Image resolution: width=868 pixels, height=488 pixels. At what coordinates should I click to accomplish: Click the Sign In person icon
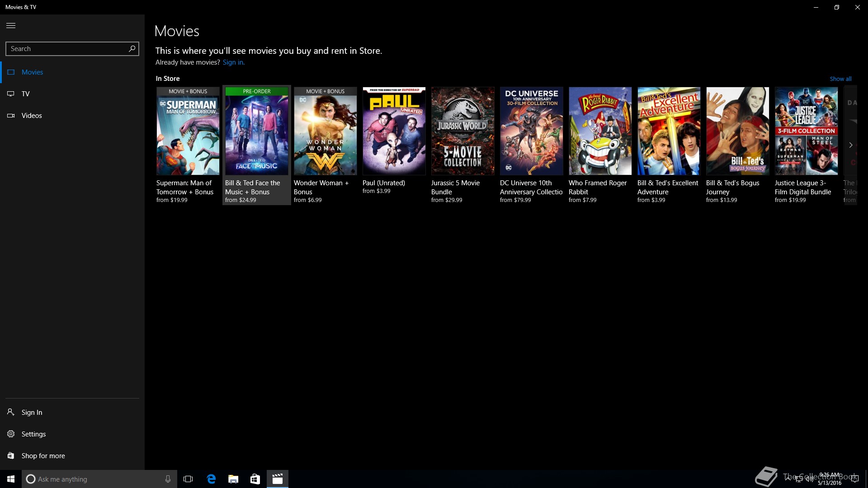[x=11, y=412]
